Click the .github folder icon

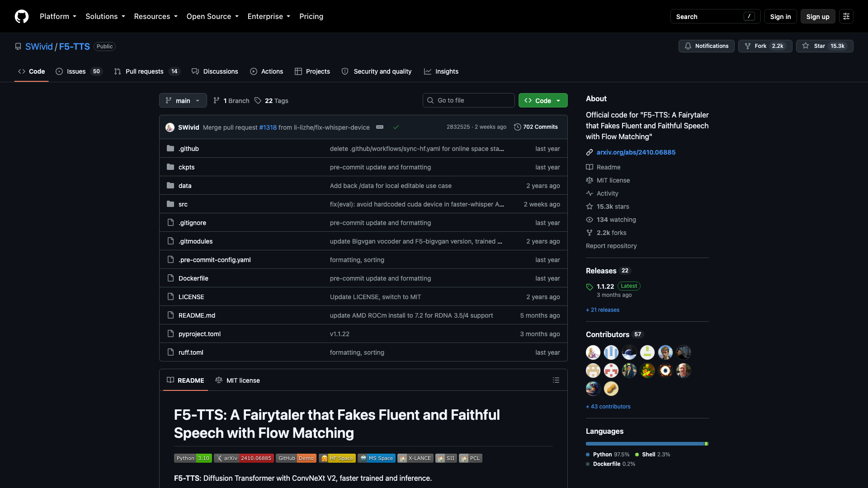pos(170,148)
